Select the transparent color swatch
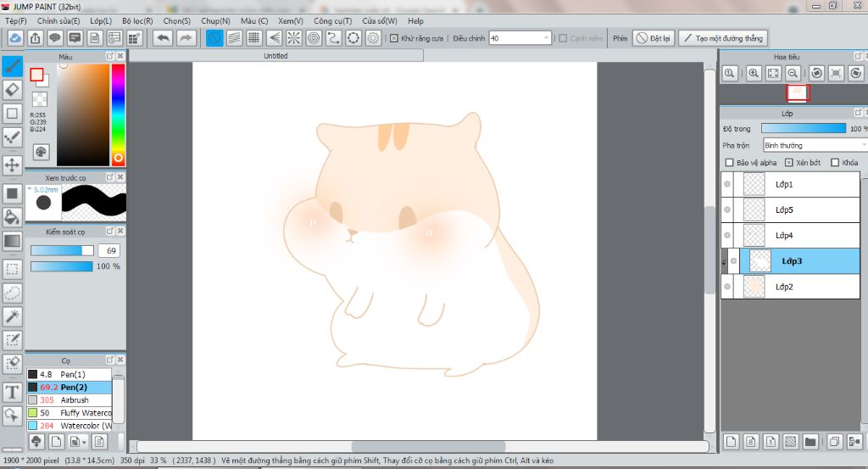 tap(39, 99)
